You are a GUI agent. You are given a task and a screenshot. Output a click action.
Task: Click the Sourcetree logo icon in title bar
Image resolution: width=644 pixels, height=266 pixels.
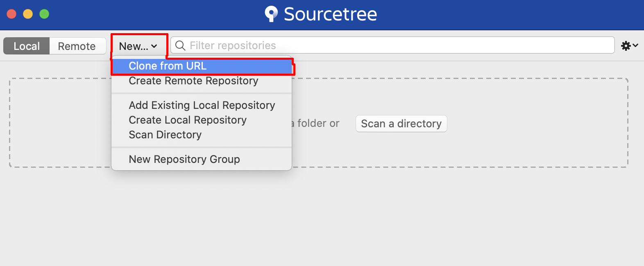click(271, 14)
